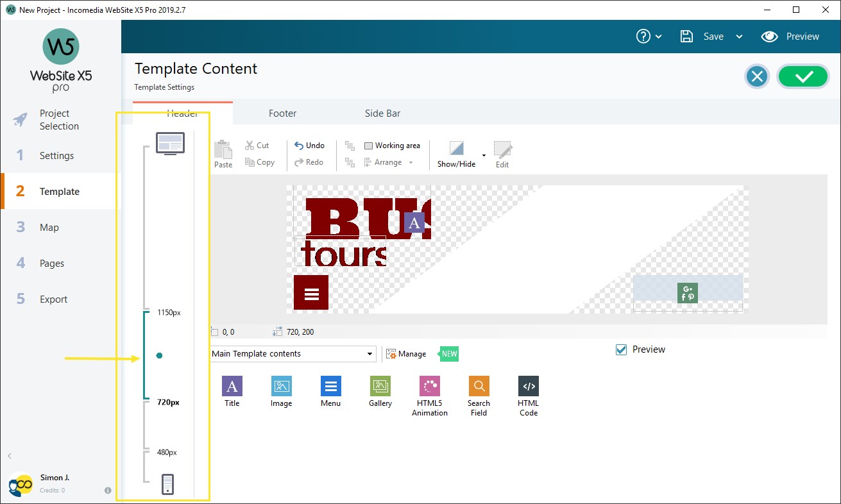Open step 5 Export
Screen dimensions: 841x504
60,299
